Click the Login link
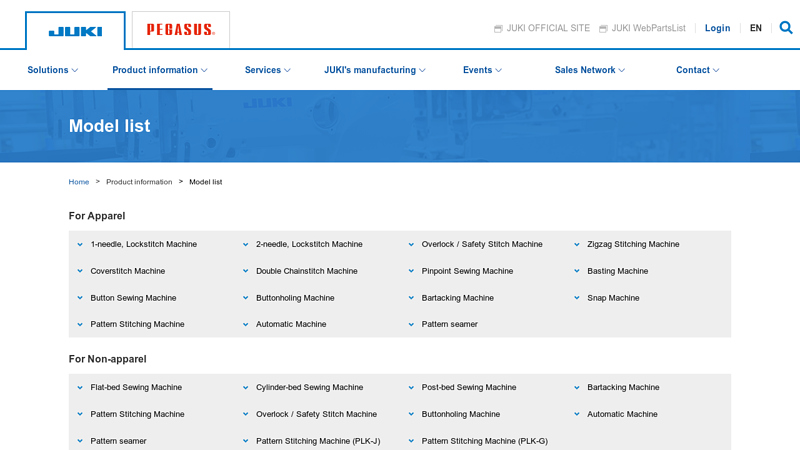The height and width of the screenshot is (450, 800). pos(717,28)
